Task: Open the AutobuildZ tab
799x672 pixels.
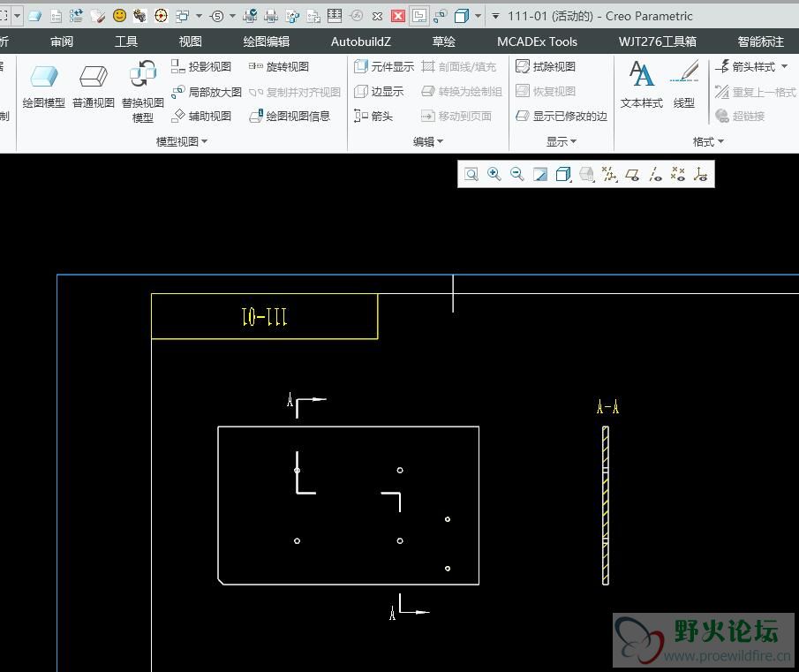Action: (361, 42)
